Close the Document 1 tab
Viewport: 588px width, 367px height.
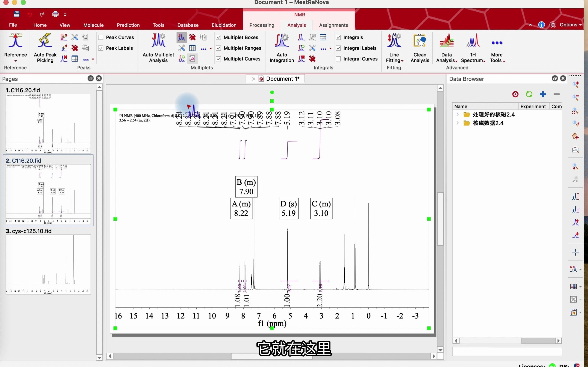[253, 79]
